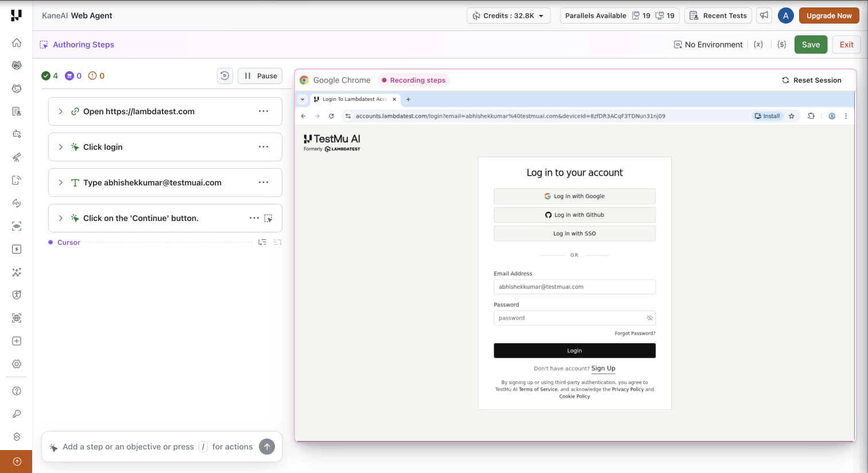Open the help question mark sidebar icon
868x473 pixels.
click(17, 391)
